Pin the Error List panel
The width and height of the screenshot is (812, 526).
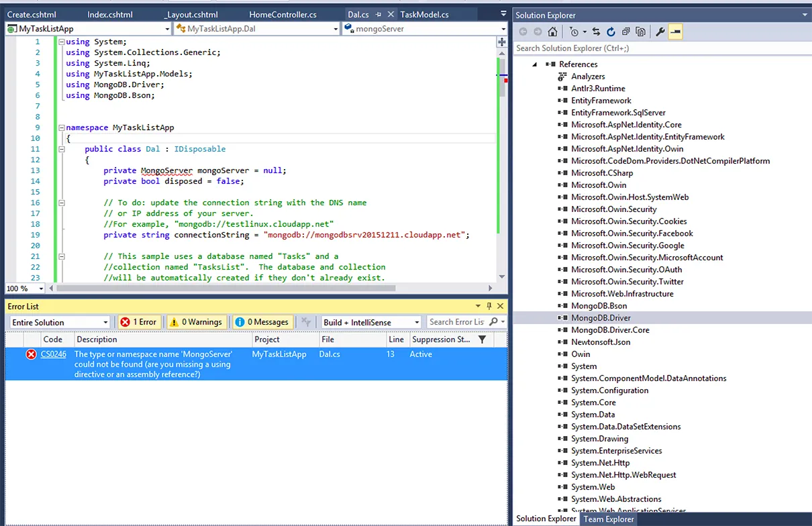point(489,306)
